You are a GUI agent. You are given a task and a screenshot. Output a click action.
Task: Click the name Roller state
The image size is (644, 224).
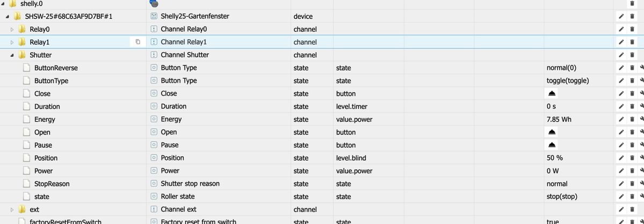pos(178,196)
